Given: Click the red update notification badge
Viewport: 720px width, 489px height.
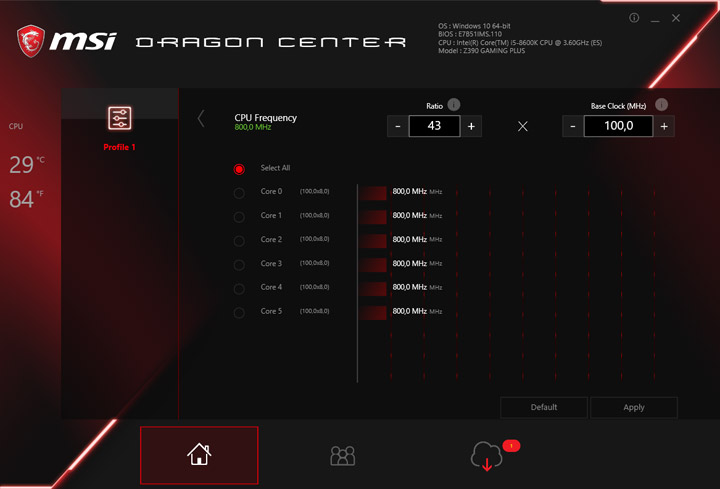Looking at the screenshot, I should click(x=511, y=445).
